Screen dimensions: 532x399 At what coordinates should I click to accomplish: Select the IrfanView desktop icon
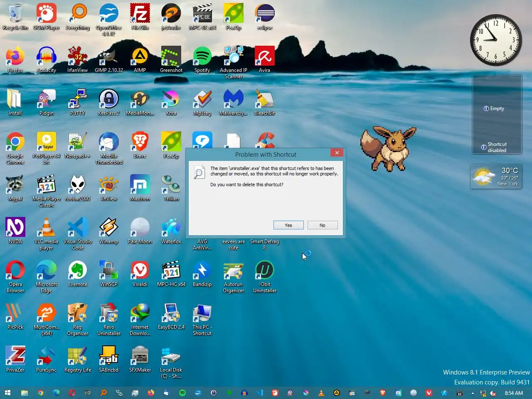(78, 59)
